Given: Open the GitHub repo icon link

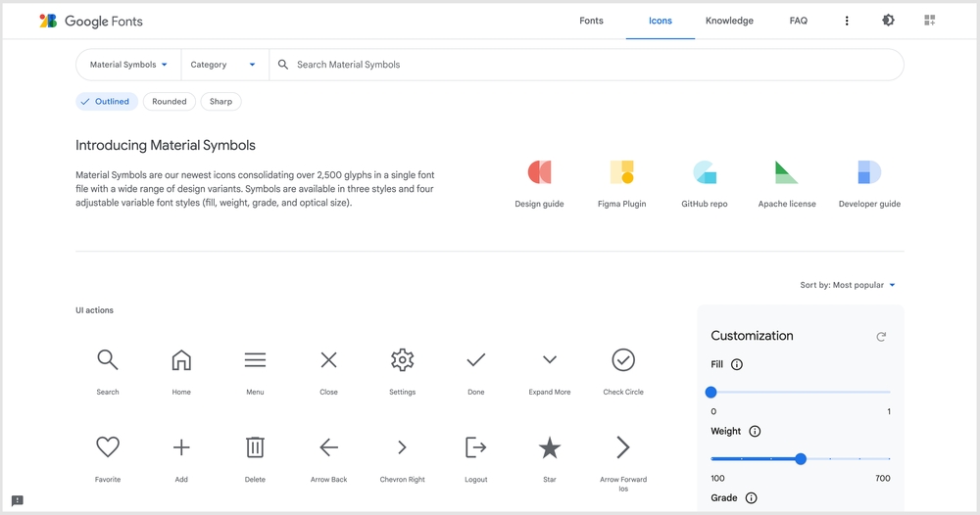Looking at the screenshot, I should point(705,172).
